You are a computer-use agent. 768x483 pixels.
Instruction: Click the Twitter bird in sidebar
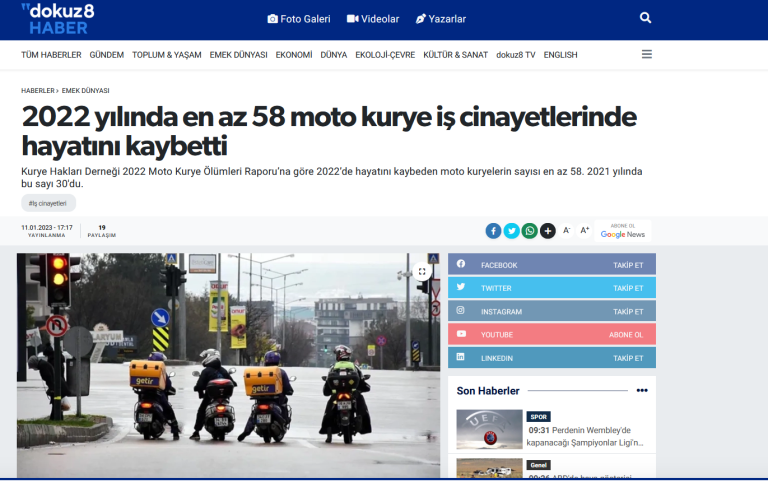tap(461, 287)
